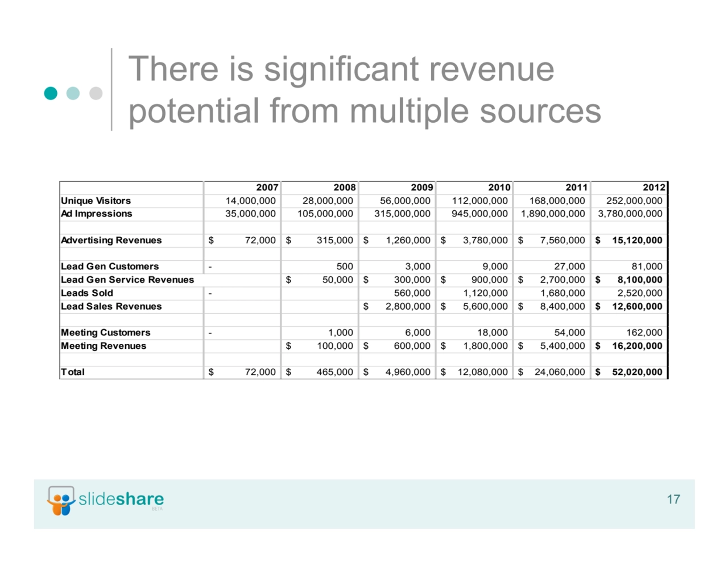Select the Advertising Revenues row label
728x562 pixels.
[x=111, y=240]
